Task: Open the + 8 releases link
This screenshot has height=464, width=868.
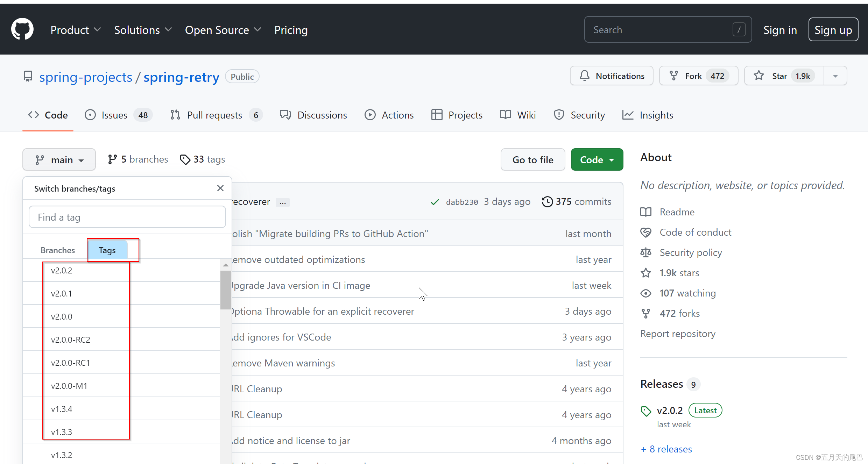Action: [x=666, y=449]
